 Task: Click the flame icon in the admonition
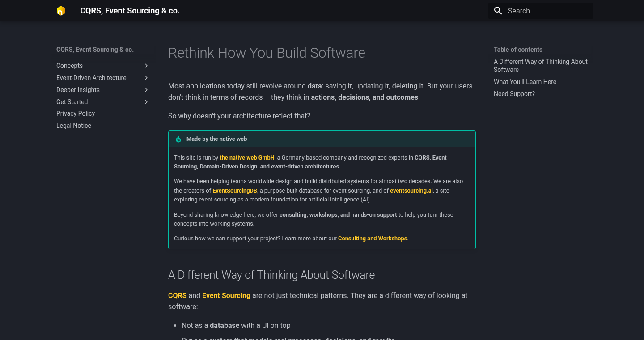click(x=178, y=139)
